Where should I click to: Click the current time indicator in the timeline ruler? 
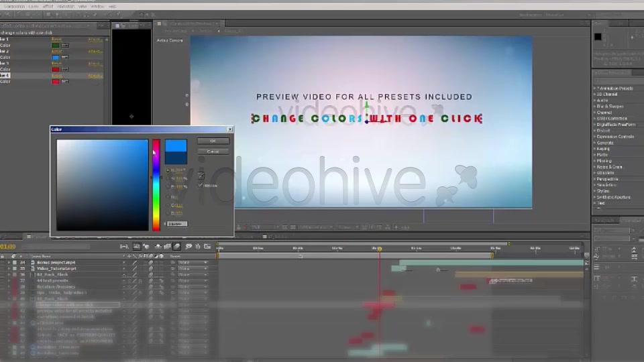[x=380, y=249]
